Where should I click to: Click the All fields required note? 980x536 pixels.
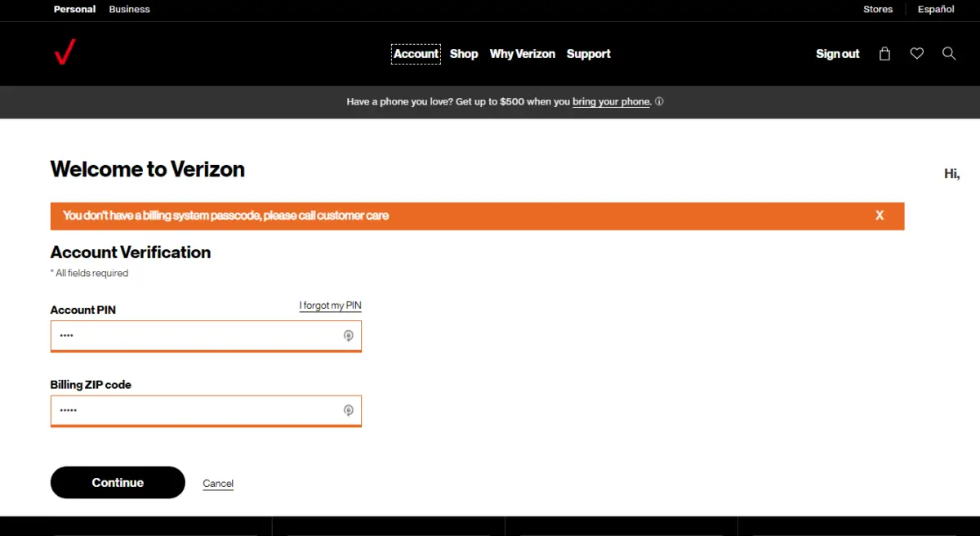89,273
